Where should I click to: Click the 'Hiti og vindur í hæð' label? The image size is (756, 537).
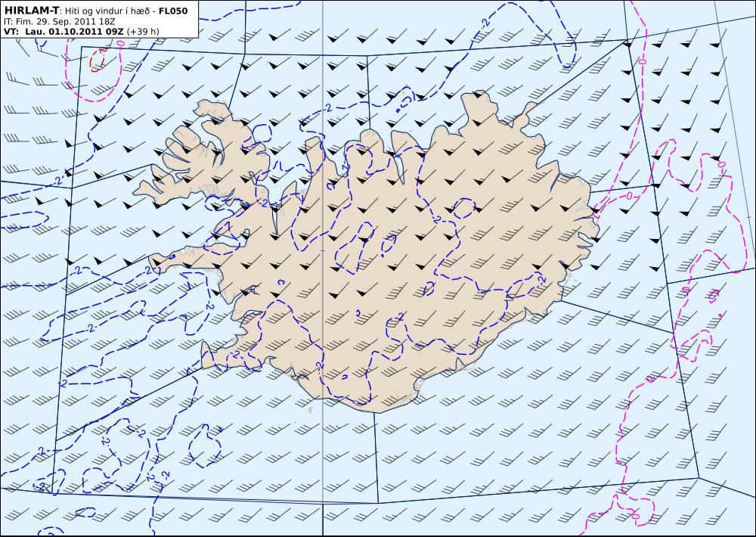pyautogui.click(x=108, y=11)
